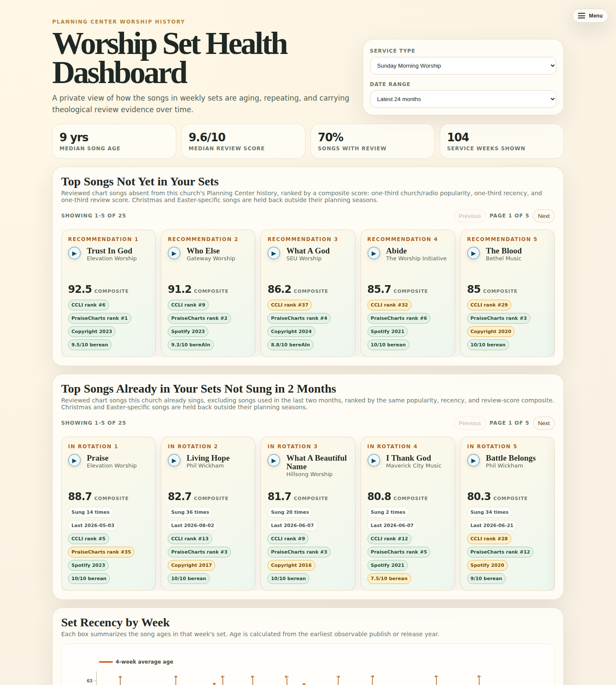Click '7.5/10 berean' tag on I Thank God
Screen dimensions: 616x685
pyautogui.click(x=389, y=579)
